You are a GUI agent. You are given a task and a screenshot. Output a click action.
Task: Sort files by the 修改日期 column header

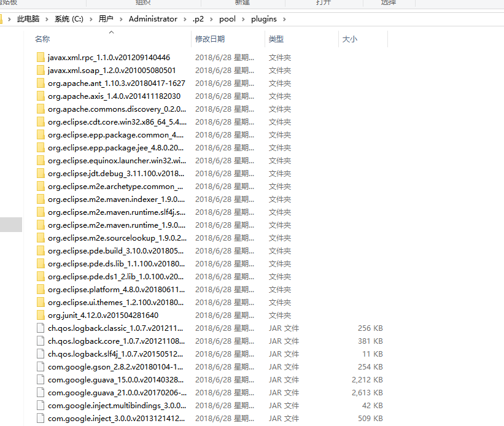[x=210, y=39]
